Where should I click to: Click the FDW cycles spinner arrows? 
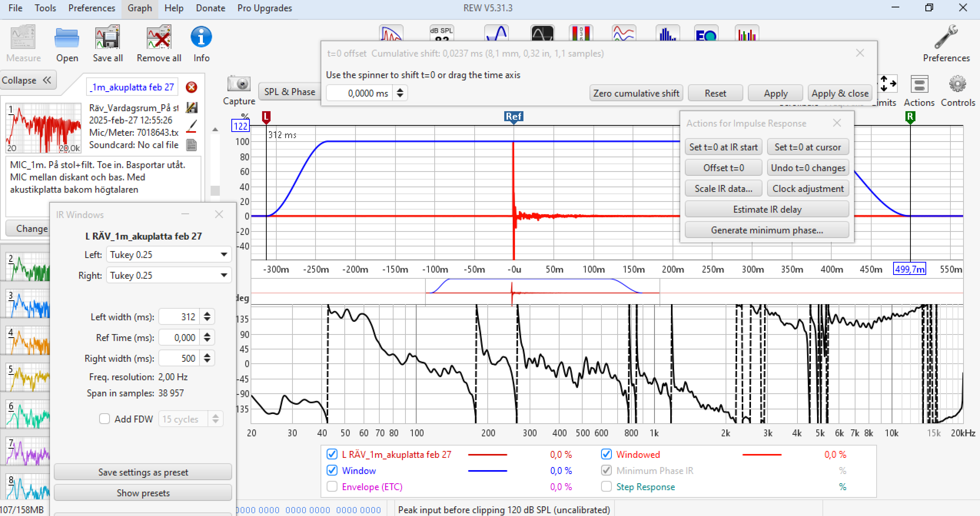[215, 419]
